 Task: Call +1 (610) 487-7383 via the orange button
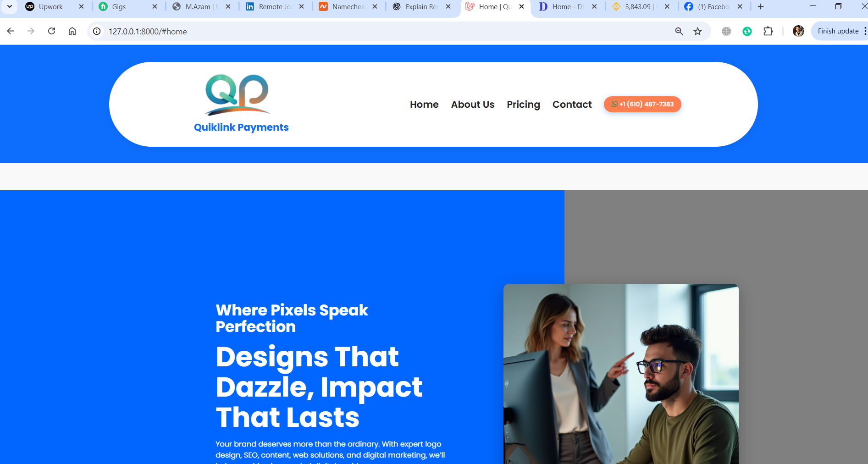[642, 104]
